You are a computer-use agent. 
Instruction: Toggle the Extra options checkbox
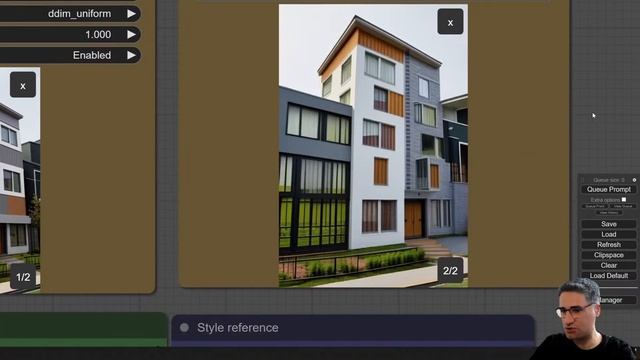pyautogui.click(x=624, y=200)
